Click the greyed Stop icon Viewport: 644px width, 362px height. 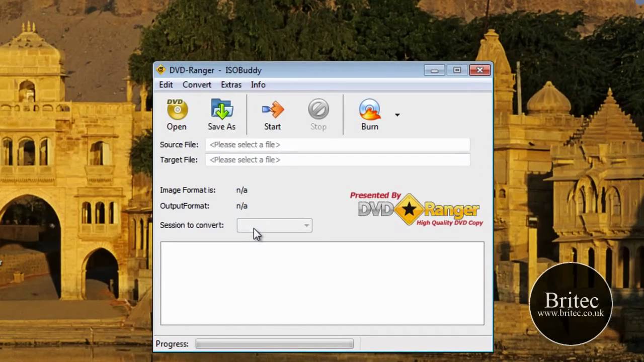point(318,115)
